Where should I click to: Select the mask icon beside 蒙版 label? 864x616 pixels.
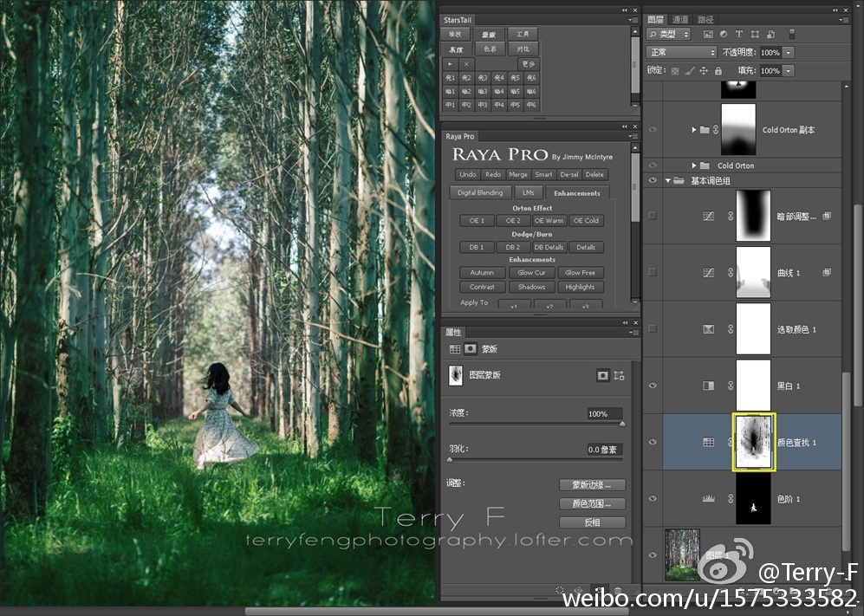coord(471,349)
